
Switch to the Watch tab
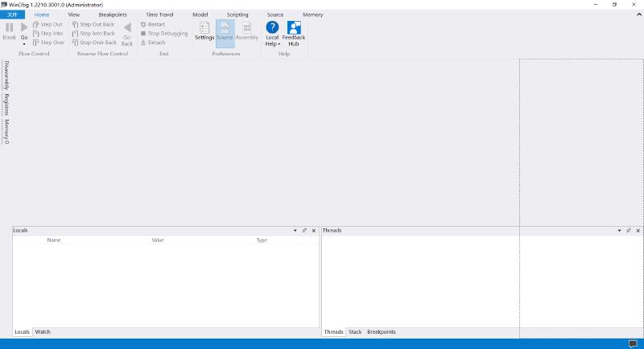pyautogui.click(x=43, y=332)
